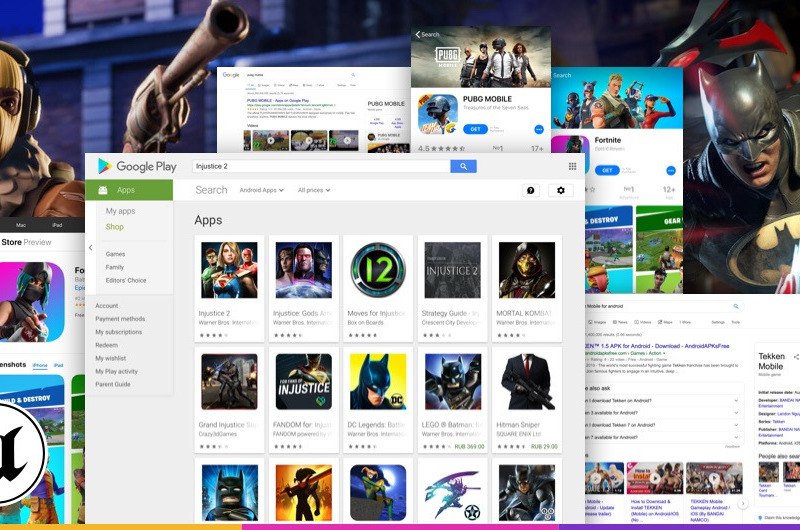
Task: Open the FANDOM for: Injustice app icon
Action: (x=304, y=382)
